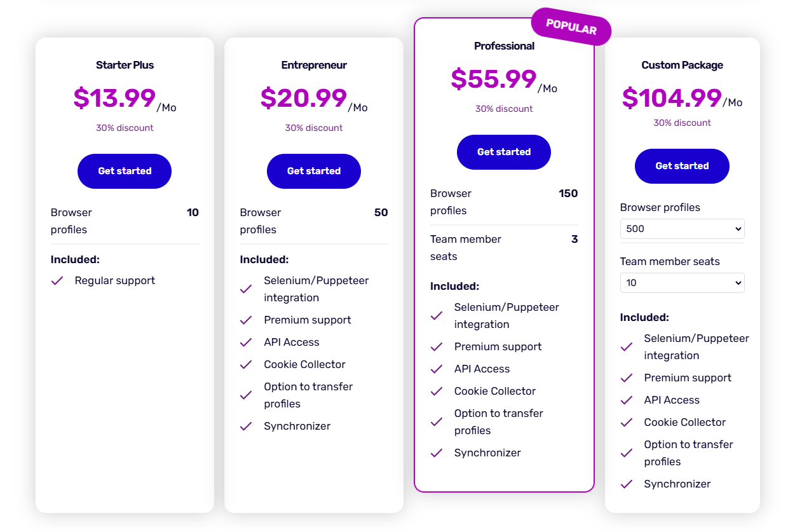The width and height of the screenshot is (802, 532).
Task: Open the Team member seats dropdown showing 10
Action: (682, 283)
